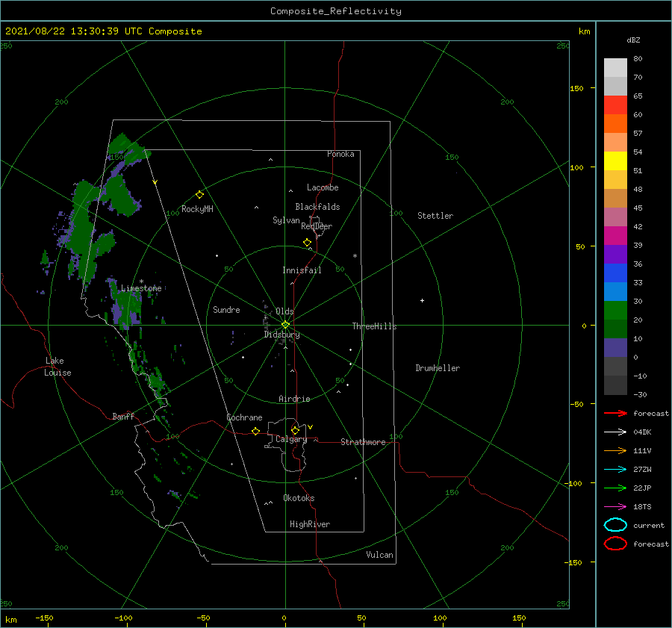
Task: Click the Composite_Reflectivity title
Action: (336, 11)
